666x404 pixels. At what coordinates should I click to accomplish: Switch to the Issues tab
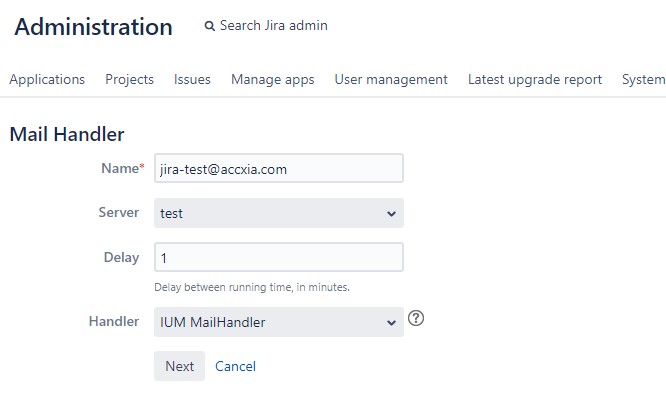(x=192, y=80)
